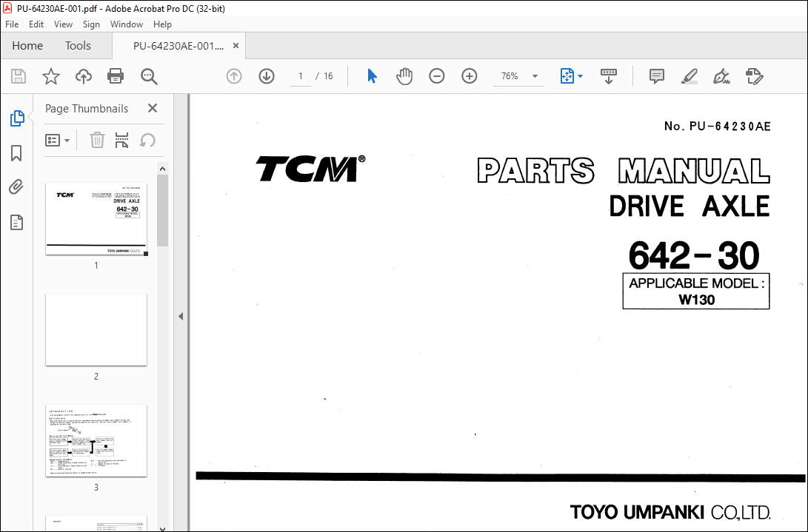The image size is (808, 532).
Task: Click the TOYO UMPANKI CO.,LTD. text
Action: pos(670,513)
